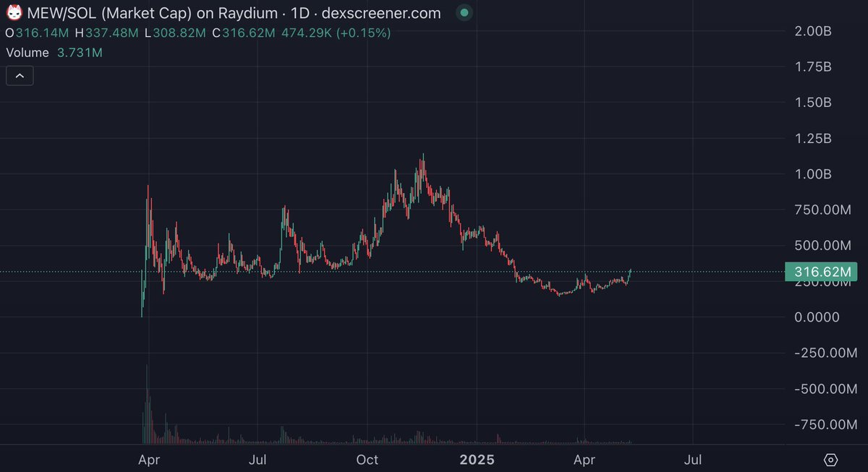Click the Volume indicator label
Screen dimensions: 868x472
pyautogui.click(x=27, y=53)
